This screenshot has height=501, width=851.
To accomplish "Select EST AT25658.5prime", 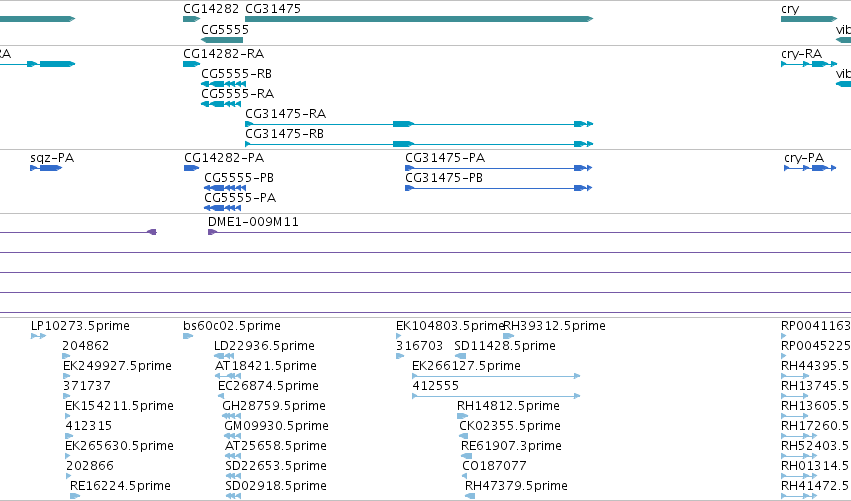I will click(233, 456).
